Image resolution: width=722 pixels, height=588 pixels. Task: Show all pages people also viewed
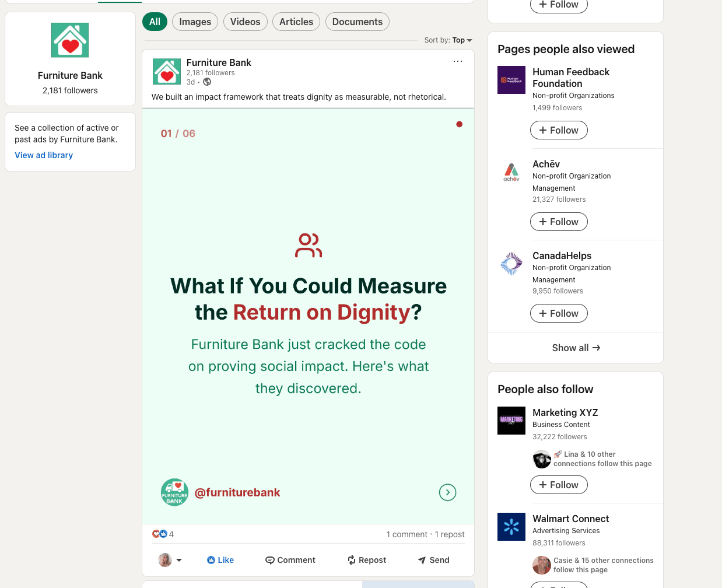pyautogui.click(x=575, y=348)
